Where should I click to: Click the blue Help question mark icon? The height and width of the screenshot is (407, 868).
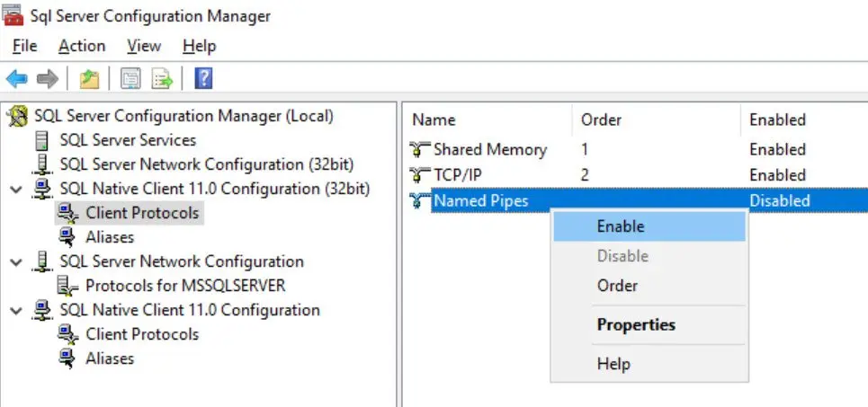pyautogui.click(x=203, y=78)
